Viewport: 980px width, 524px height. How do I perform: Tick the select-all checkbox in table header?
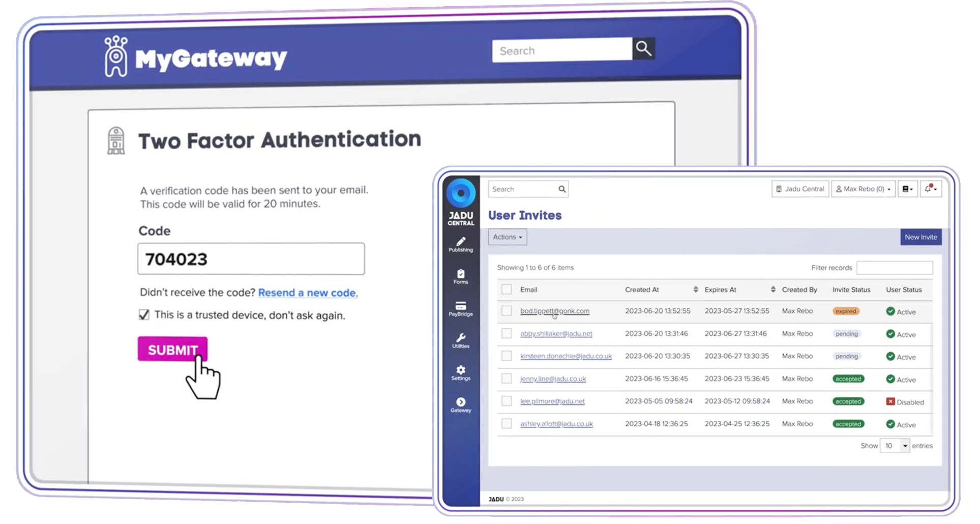(x=507, y=289)
